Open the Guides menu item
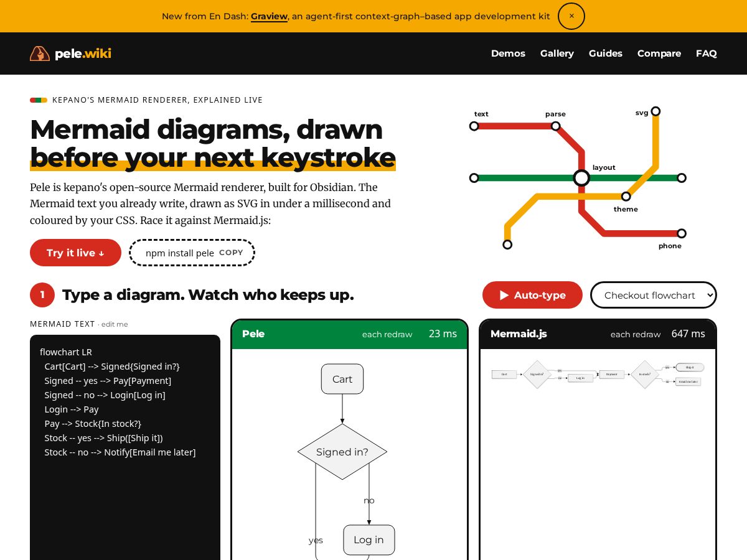This screenshot has height=560, width=747. tap(606, 54)
